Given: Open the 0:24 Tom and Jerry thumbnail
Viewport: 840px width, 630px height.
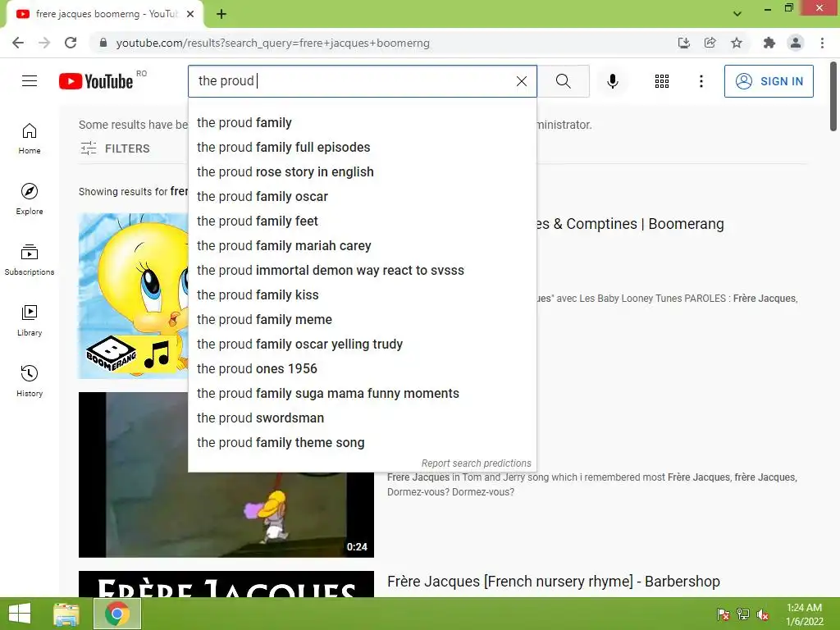Looking at the screenshot, I should pyautogui.click(x=226, y=514).
